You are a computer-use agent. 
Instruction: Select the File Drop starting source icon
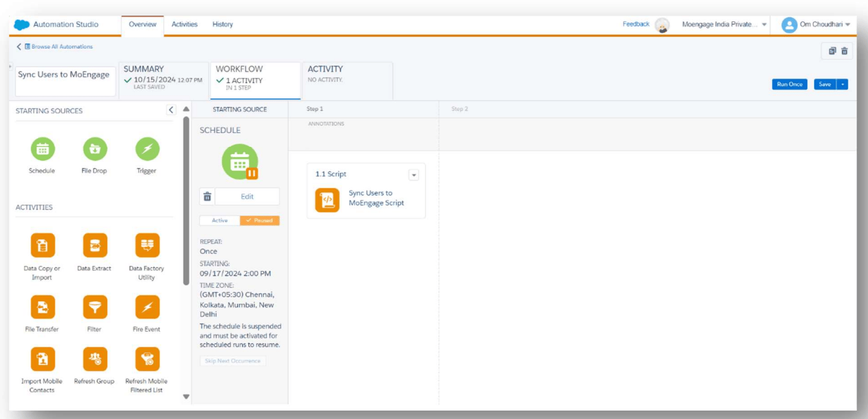click(x=95, y=149)
